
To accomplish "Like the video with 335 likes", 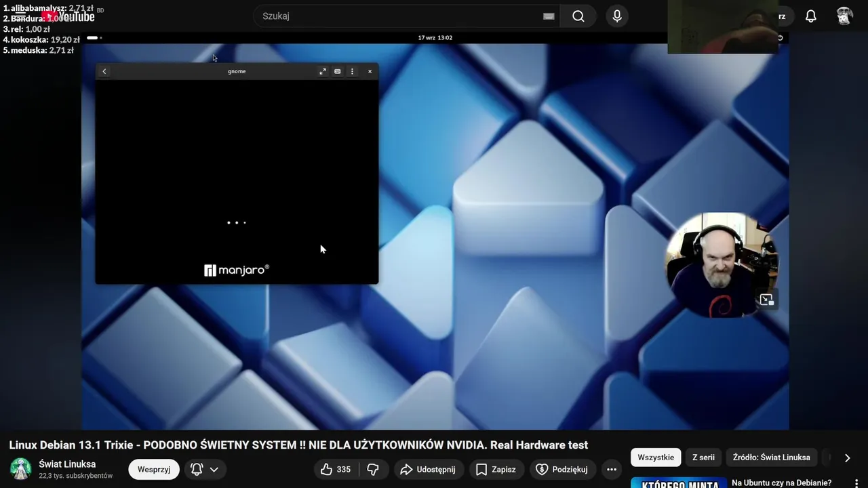I will (x=336, y=469).
